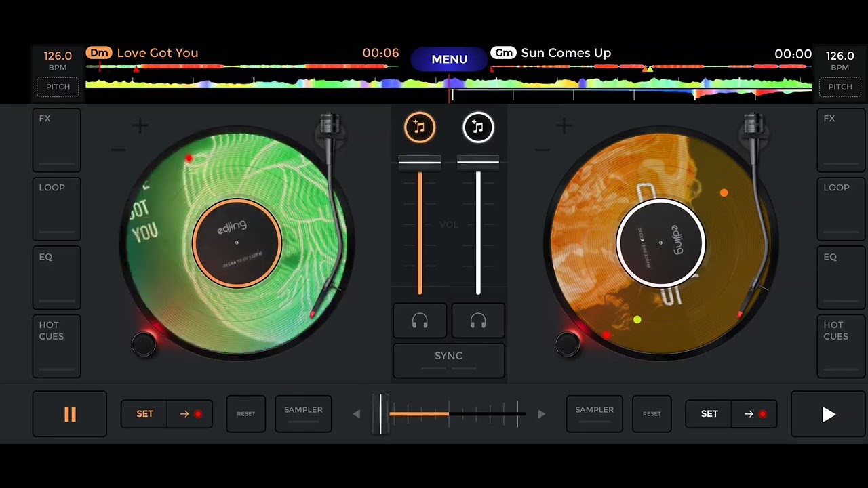Load a track with white music icon

(x=478, y=127)
